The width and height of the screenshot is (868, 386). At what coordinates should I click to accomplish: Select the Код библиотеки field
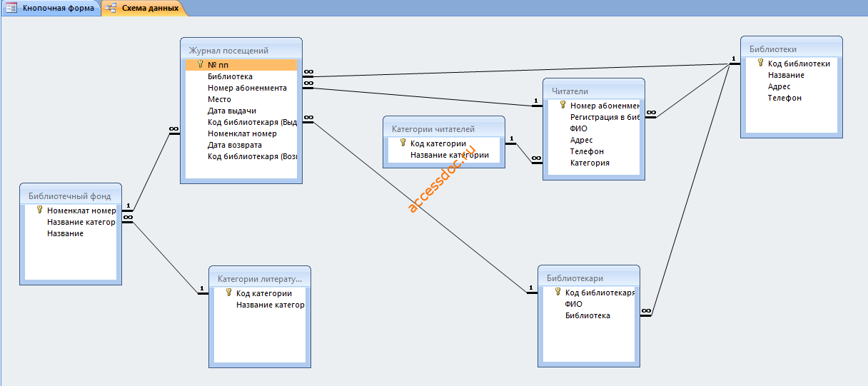point(791,64)
